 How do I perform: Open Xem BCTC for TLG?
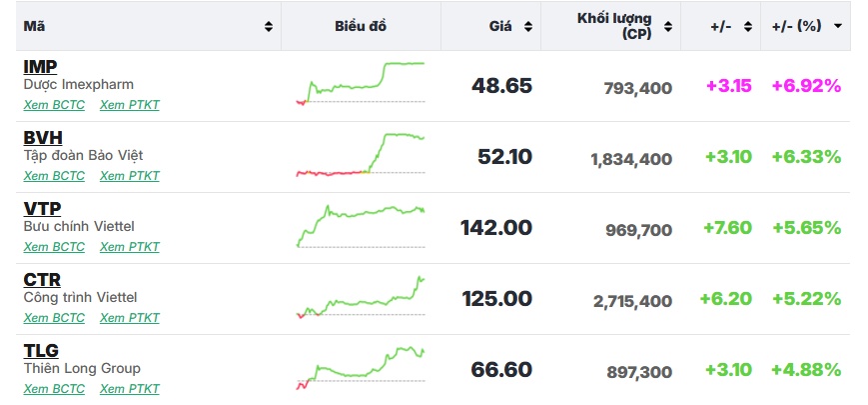54,389
